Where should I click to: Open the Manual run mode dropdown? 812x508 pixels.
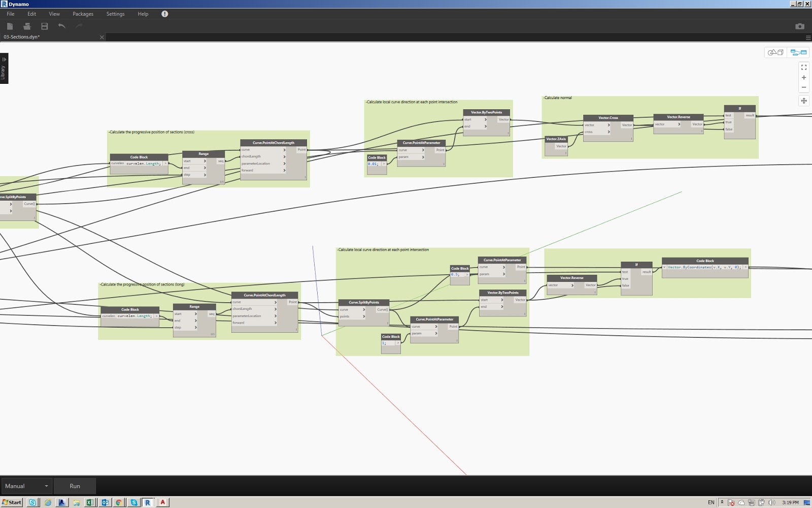coord(26,486)
